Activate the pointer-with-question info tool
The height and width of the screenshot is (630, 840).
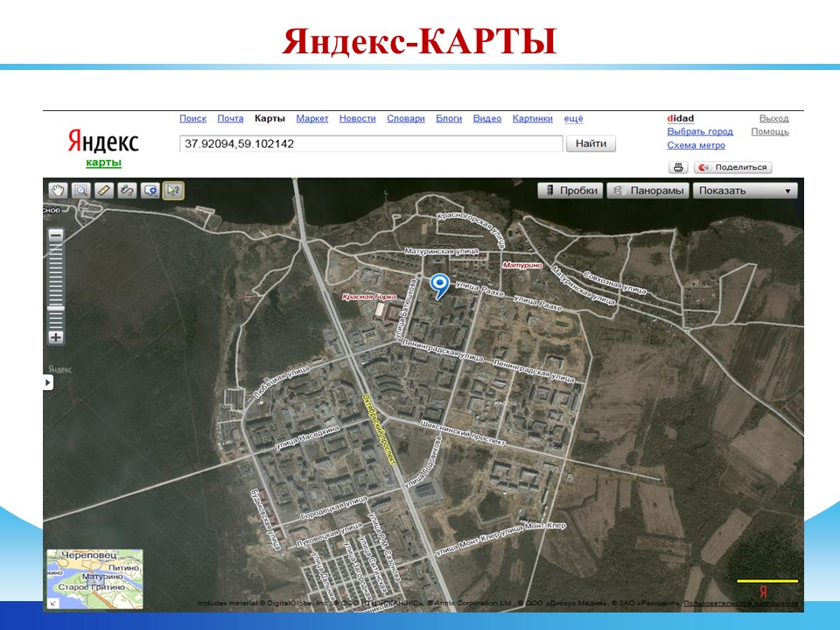click(x=173, y=191)
